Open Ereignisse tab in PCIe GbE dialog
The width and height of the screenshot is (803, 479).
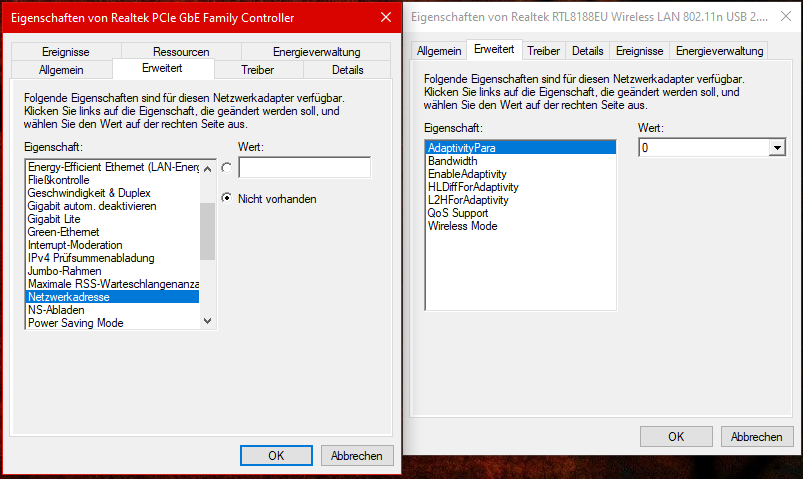click(66, 52)
